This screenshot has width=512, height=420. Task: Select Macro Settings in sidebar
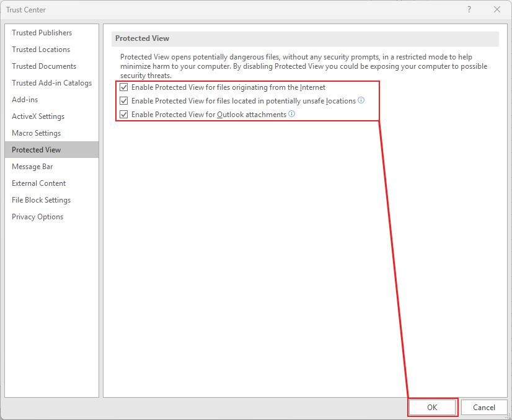tap(52, 133)
